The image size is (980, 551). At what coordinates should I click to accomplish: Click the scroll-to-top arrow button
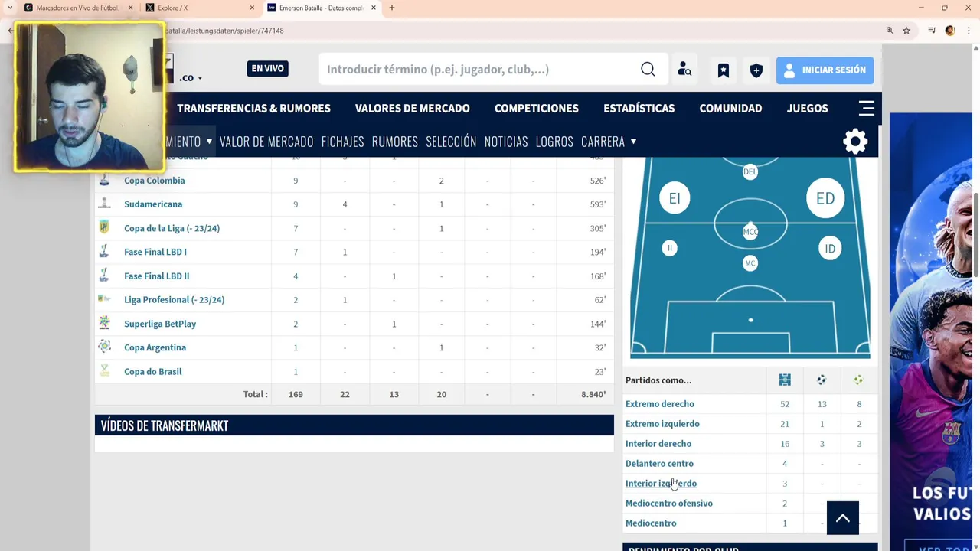click(843, 518)
